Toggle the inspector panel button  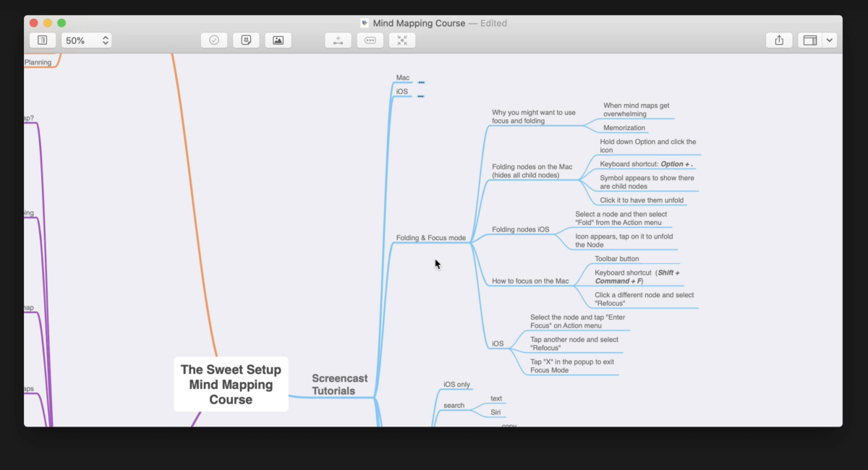click(809, 40)
